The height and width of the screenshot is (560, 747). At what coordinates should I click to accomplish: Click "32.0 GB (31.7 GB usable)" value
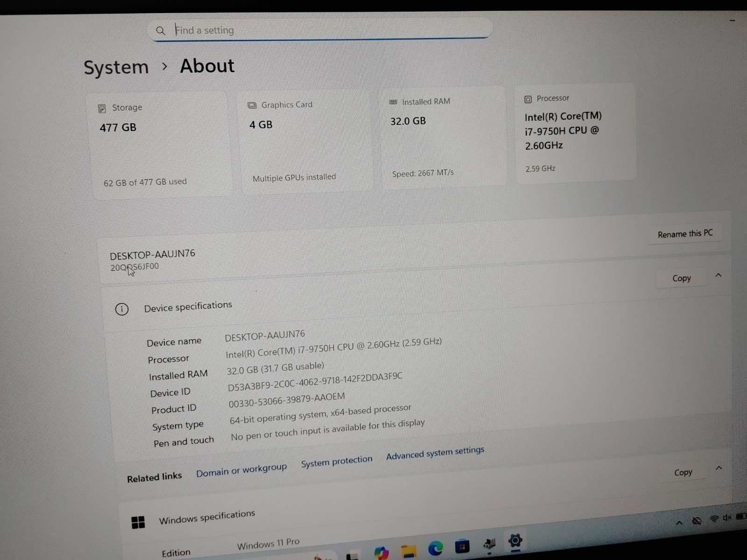pyautogui.click(x=275, y=368)
